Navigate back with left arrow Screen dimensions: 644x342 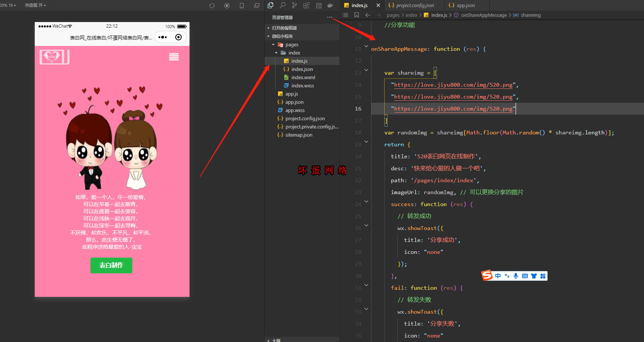point(368,15)
